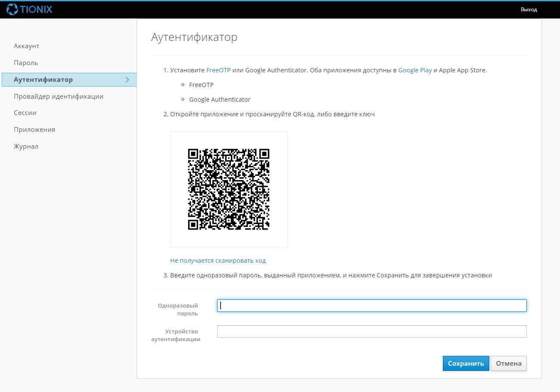Click the Устройство аутентификации field
Screen dimensions: 560x392
point(372,331)
